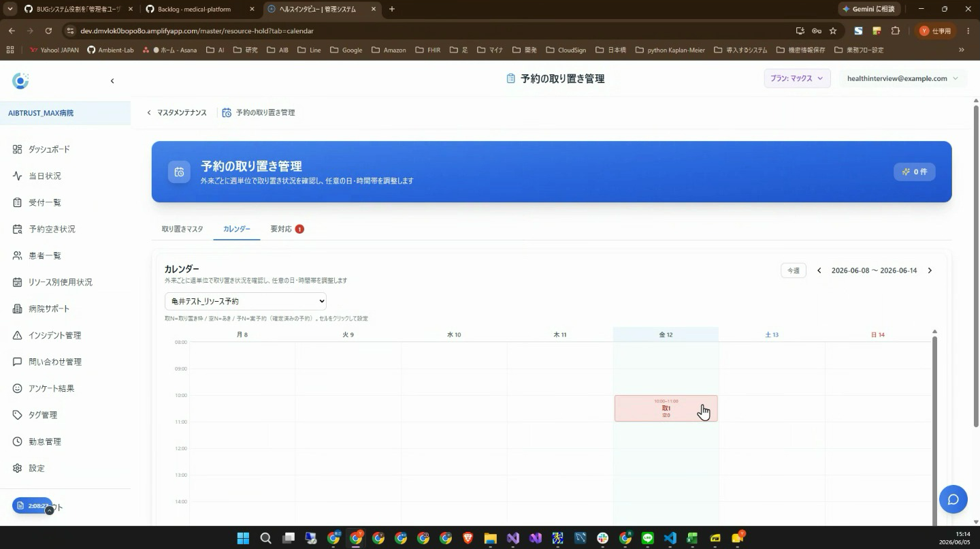Click the address bar URL

click(x=197, y=31)
